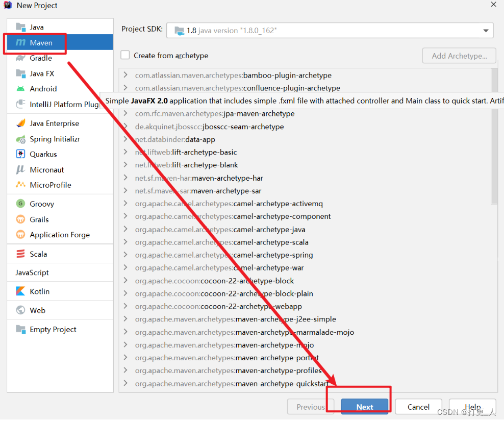Click the Java FX folder icon
504x421 pixels.
[20, 73]
